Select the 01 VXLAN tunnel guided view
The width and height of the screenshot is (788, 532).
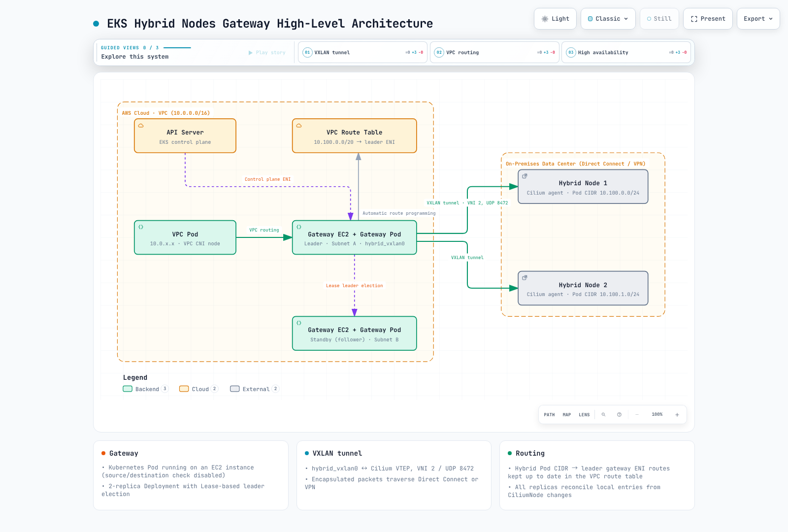tap(362, 52)
